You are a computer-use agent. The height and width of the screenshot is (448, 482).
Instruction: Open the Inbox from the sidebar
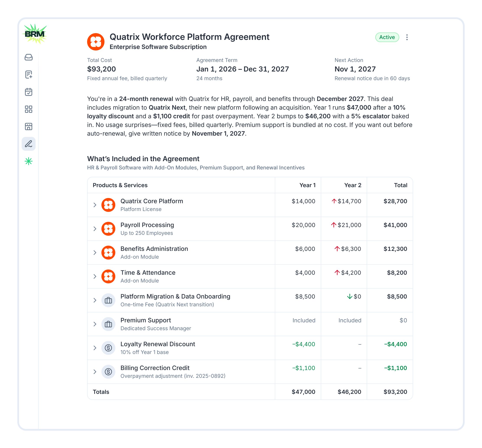tap(29, 58)
